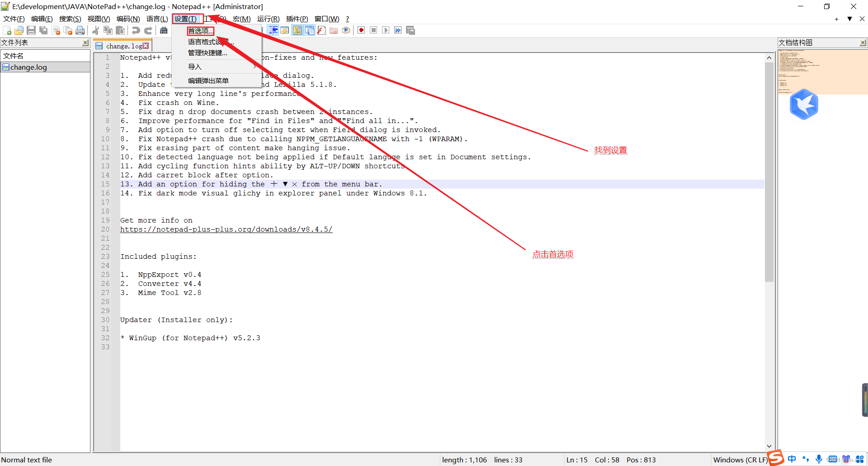Print the document using the printer icon
This screenshot has width=868, height=466.
80,30
